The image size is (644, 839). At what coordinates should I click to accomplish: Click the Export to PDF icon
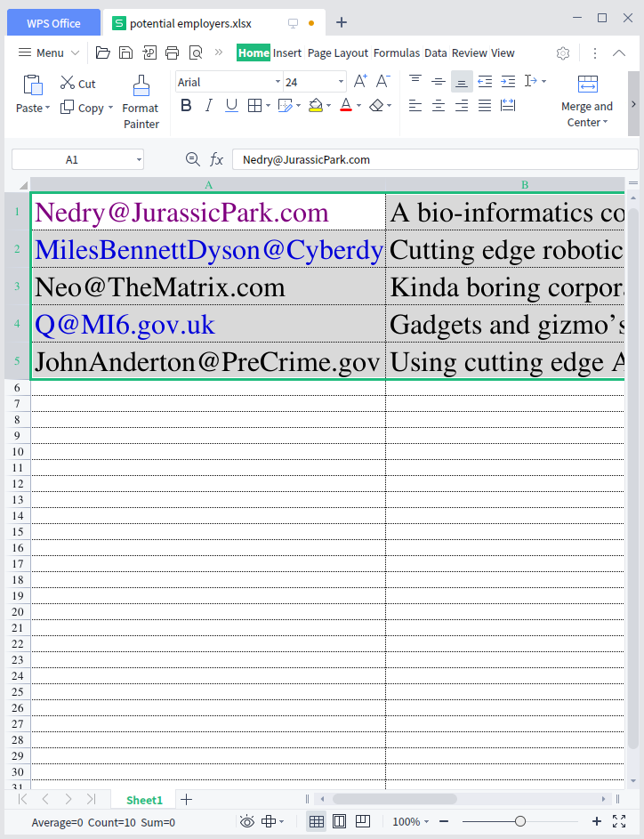149,52
